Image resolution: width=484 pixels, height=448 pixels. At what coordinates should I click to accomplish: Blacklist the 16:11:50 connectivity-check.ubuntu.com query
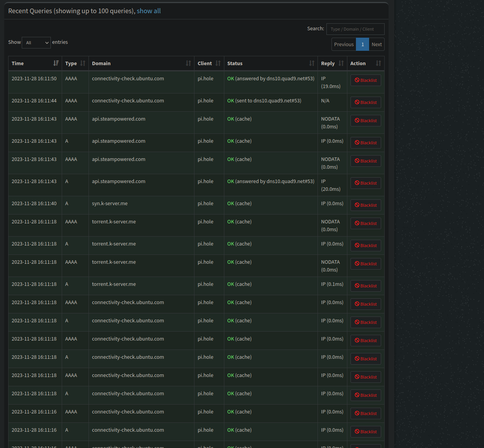(x=366, y=80)
